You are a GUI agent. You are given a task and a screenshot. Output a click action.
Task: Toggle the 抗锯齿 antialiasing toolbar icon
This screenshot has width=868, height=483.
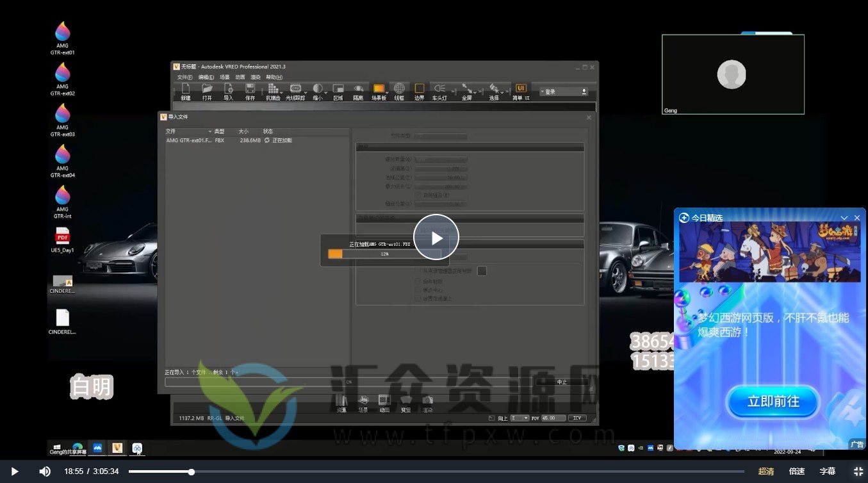tap(273, 90)
